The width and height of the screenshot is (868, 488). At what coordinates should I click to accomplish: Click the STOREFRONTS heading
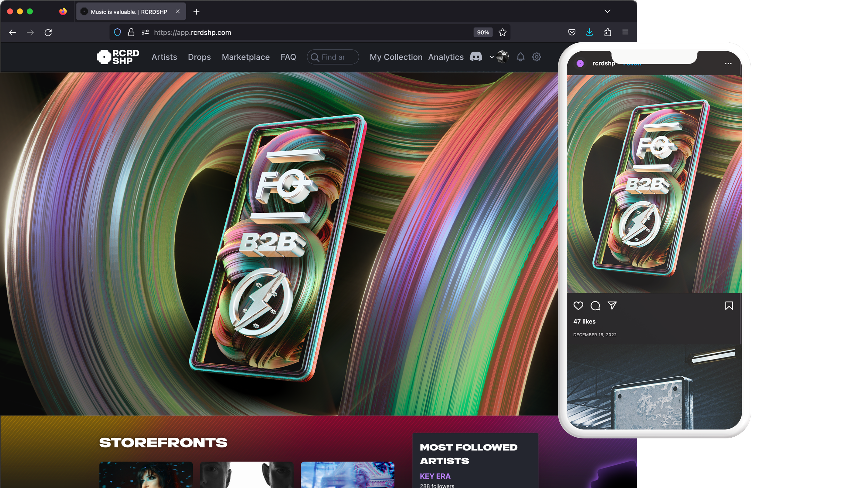[x=163, y=443]
